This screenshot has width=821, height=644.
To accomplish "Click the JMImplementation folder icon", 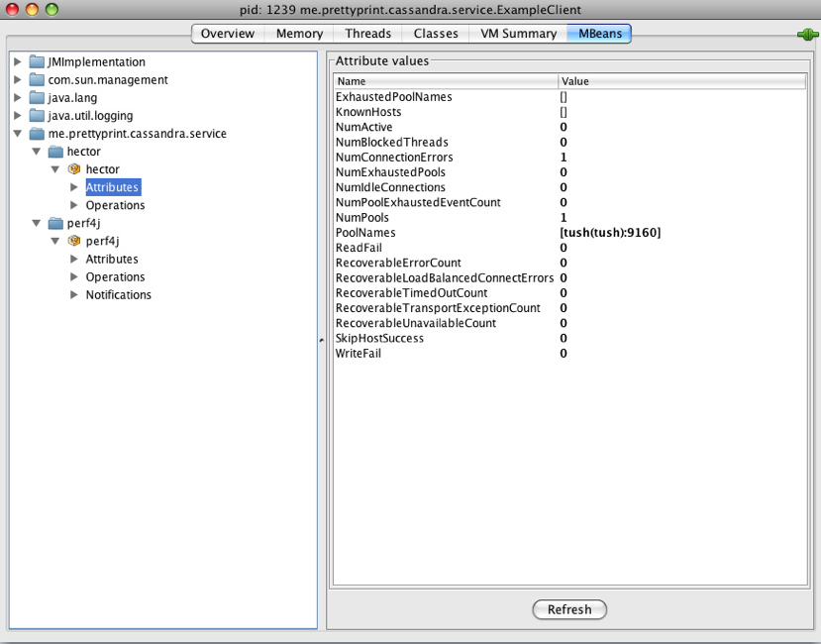I will [37, 61].
